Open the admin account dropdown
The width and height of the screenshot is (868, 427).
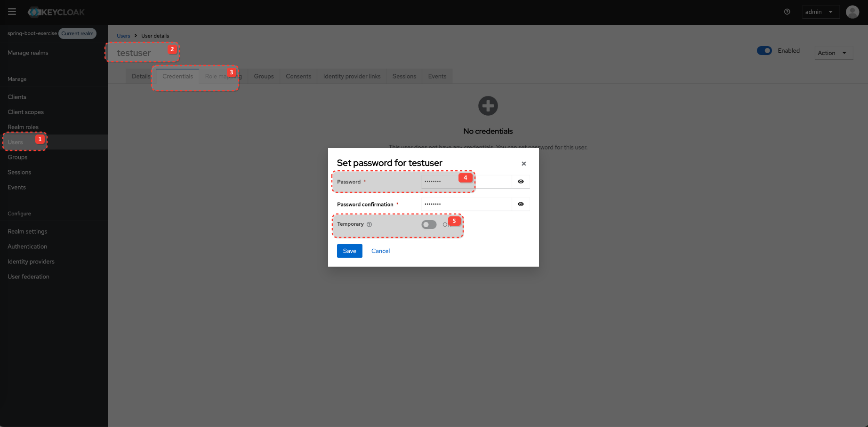[x=820, y=12]
